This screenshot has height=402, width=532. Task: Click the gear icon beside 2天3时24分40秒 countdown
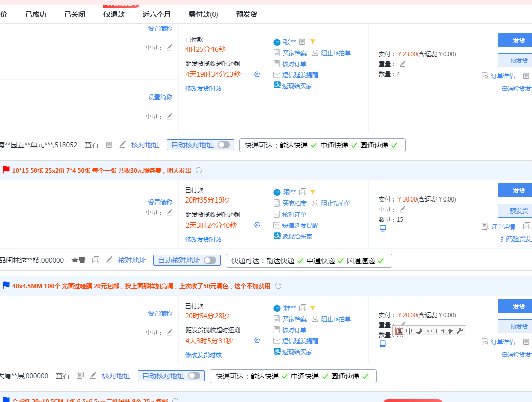[x=257, y=225]
